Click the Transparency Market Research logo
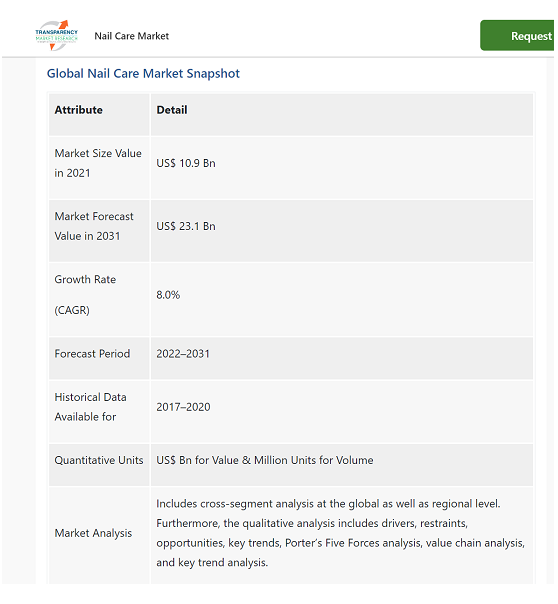This screenshot has width=558, height=604. [x=57, y=35]
